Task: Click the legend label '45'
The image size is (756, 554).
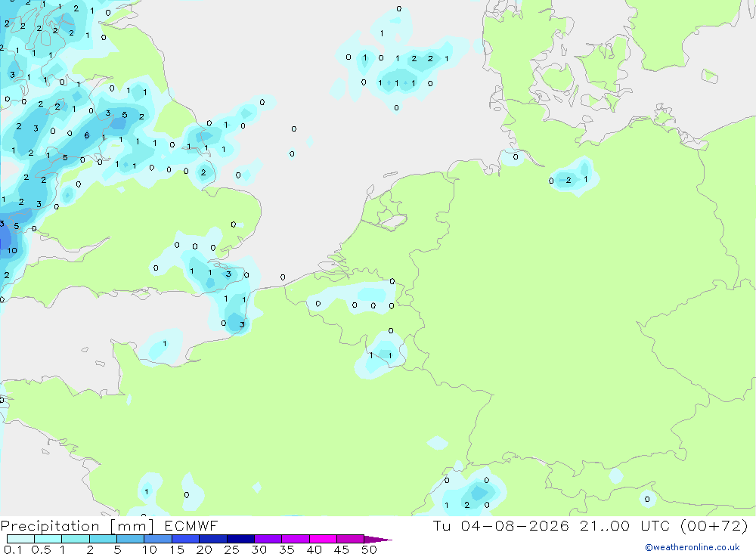Action: tap(342, 549)
